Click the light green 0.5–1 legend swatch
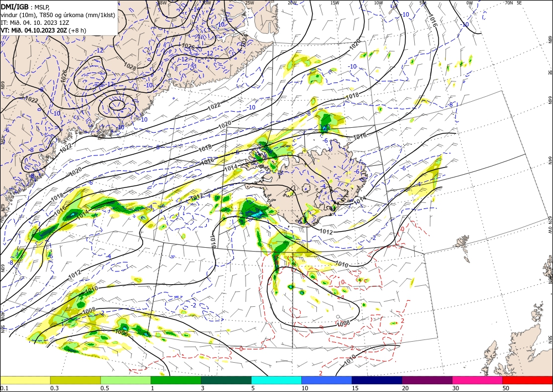This screenshot has width=553, height=392. (126, 380)
